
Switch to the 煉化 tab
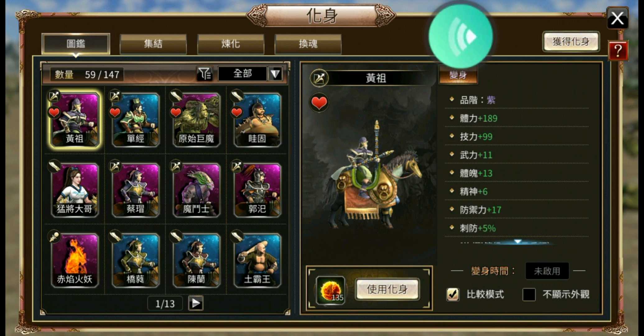230,44
